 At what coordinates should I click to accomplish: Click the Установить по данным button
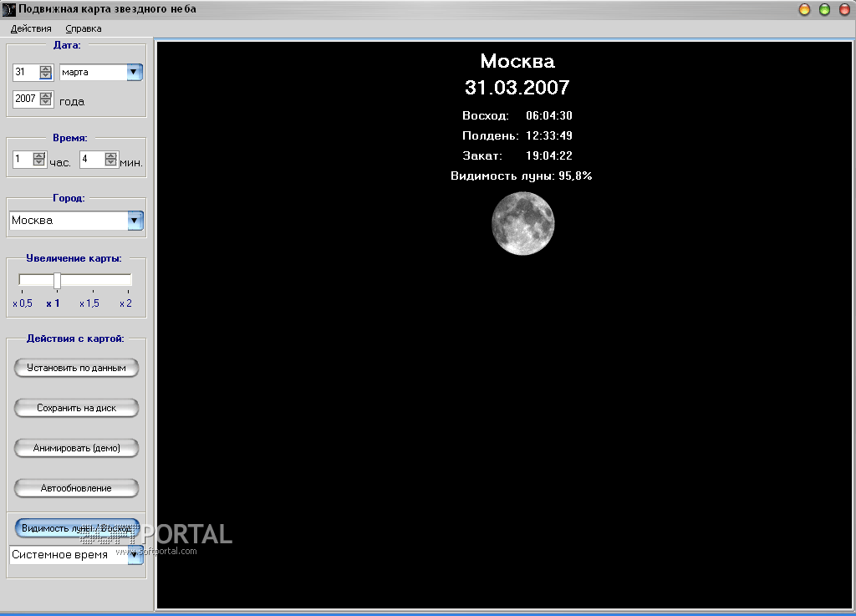tap(76, 368)
